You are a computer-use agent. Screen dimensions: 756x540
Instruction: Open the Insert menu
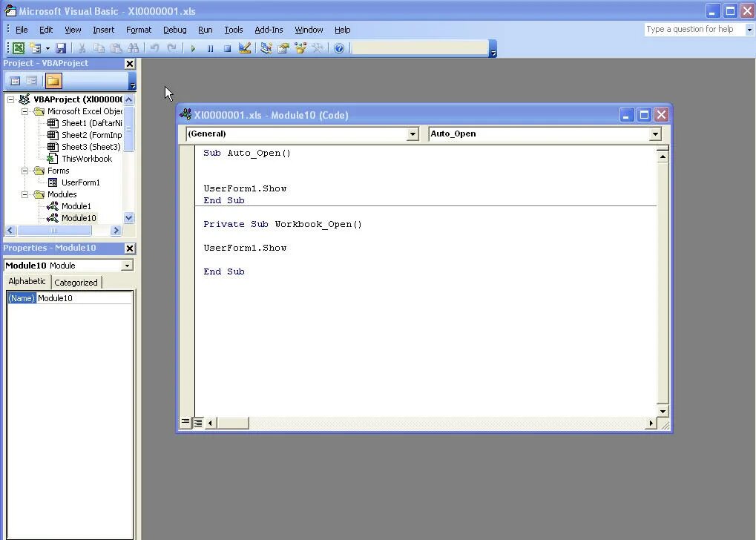click(x=104, y=30)
